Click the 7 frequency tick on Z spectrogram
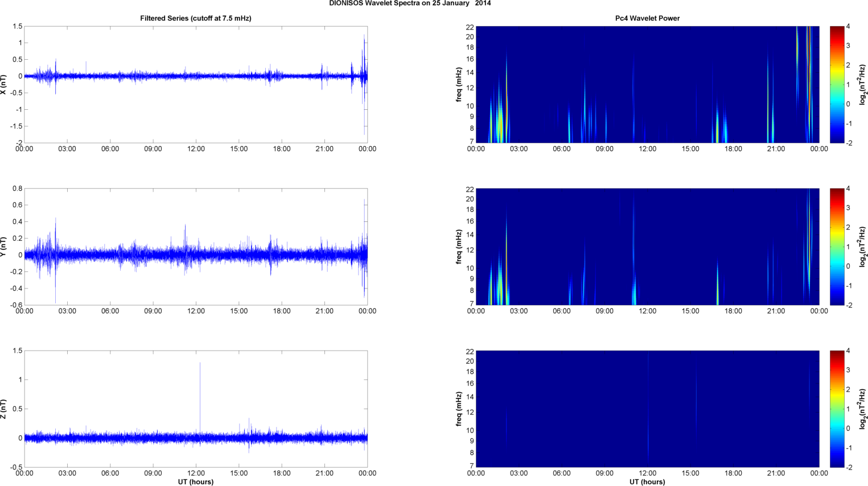Viewport: 868px width, 486px height. click(472, 466)
